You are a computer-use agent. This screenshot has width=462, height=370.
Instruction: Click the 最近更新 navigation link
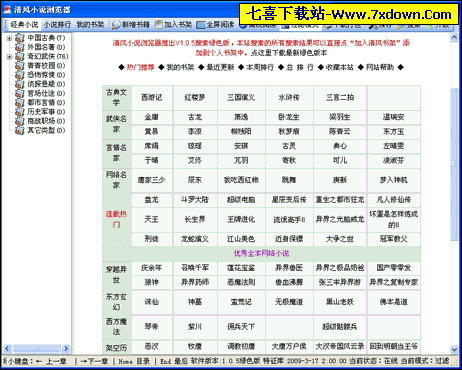pos(220,67)
